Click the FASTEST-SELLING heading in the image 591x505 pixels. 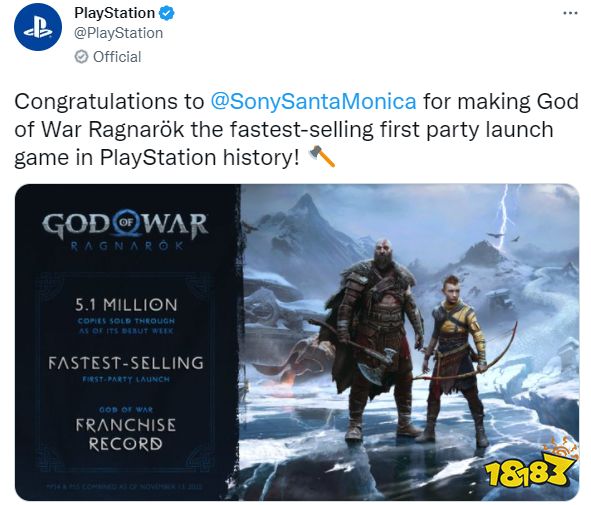click(126, 363)
